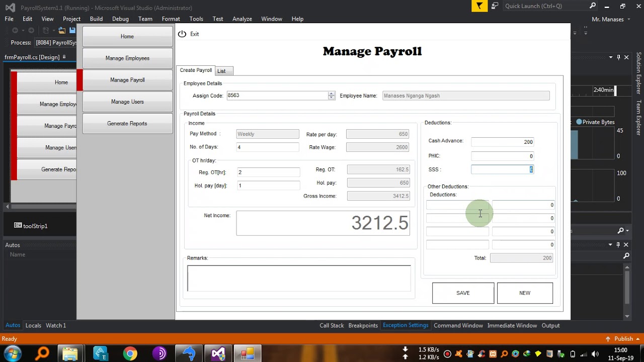Open the Windows Start menu orb
The height and width of the screenshot is (362, 644).
(x=13, y=353)
